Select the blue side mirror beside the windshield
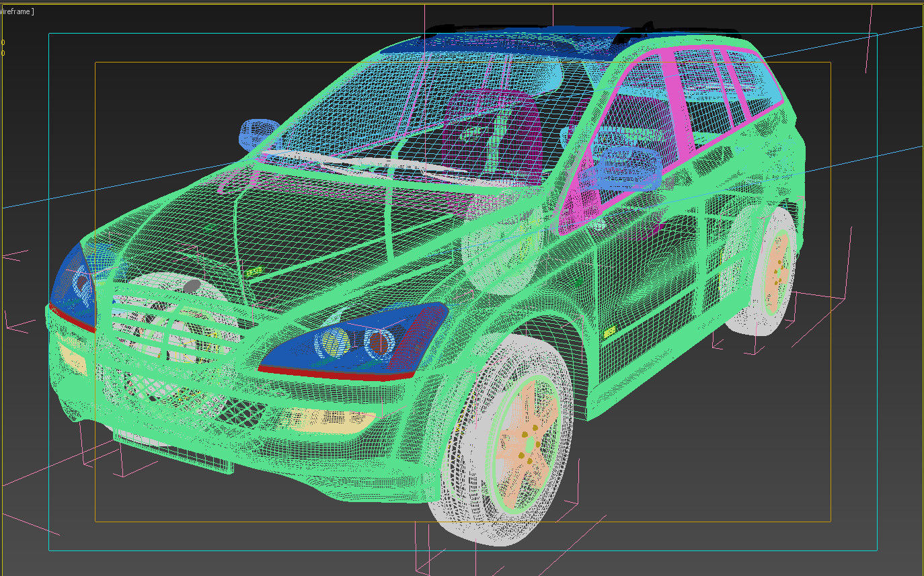The width and height of the screenshot is (924, 576). [x=258, y=134]
